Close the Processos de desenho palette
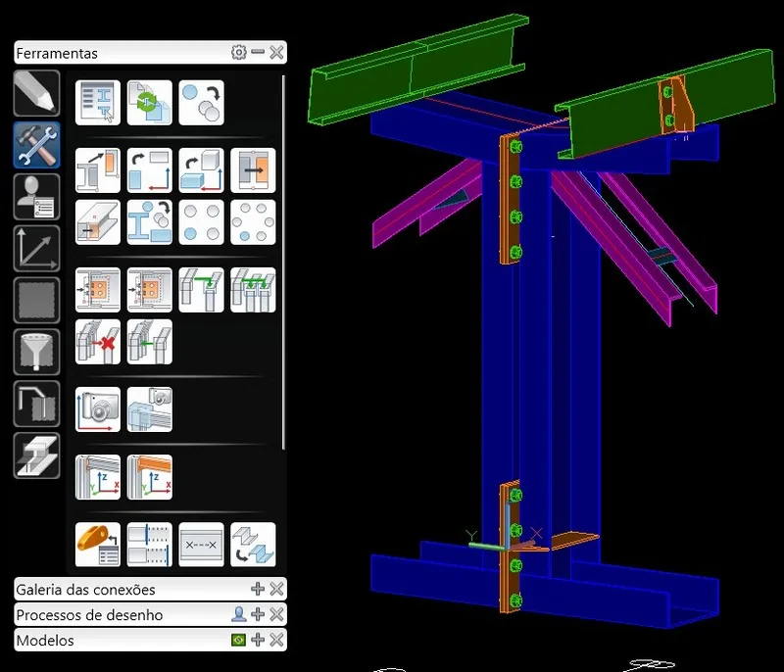This screenshot has height=672, width=784. (x=276, y=614)
